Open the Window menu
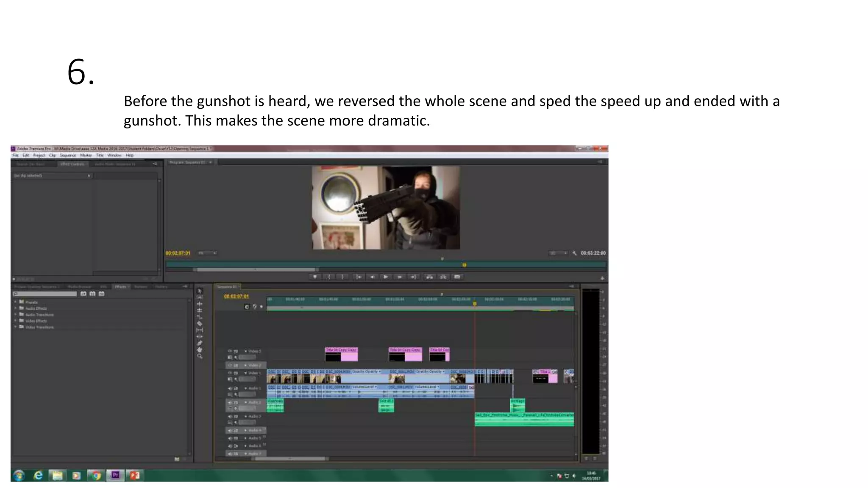 [114, 155]
